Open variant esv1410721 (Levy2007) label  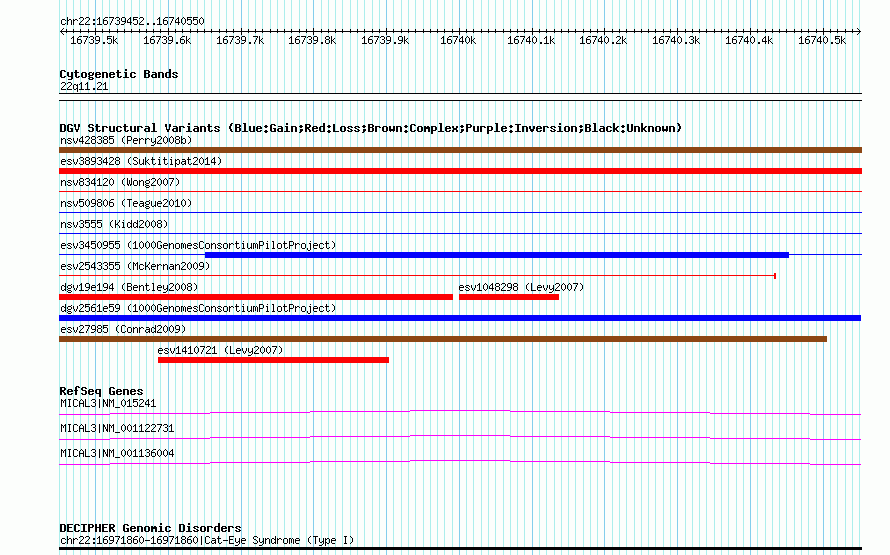220,350
